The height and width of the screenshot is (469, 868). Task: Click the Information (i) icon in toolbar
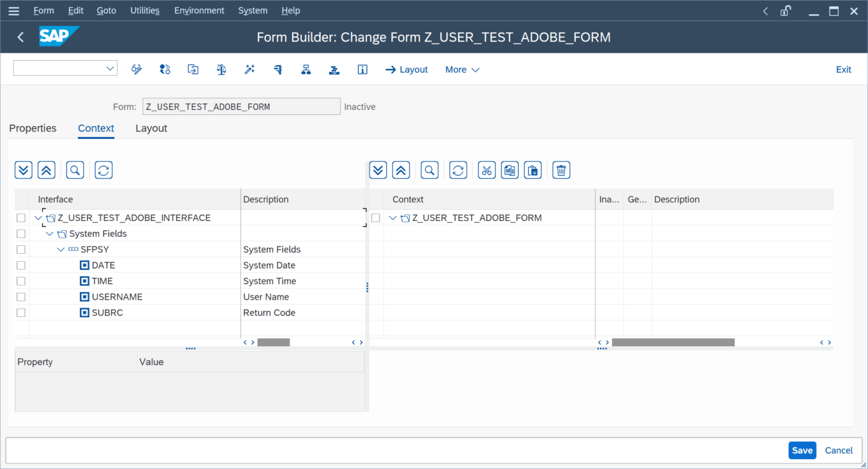363,69
